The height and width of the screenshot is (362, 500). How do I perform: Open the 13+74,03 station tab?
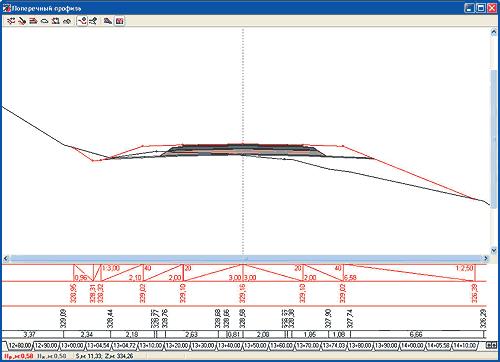tap(334, 345)
